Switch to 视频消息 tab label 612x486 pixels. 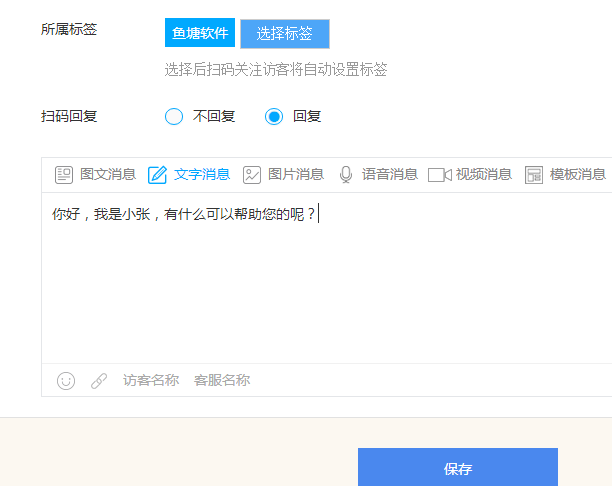[484, 174]
